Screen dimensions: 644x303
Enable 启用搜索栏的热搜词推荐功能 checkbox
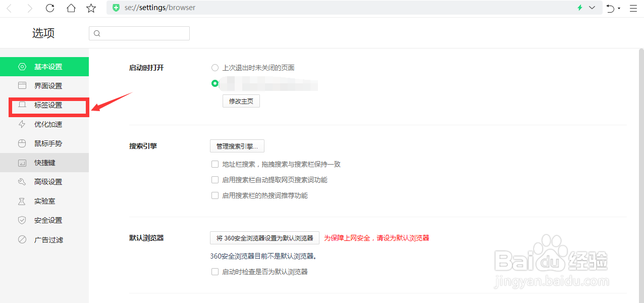pos(215,195)
